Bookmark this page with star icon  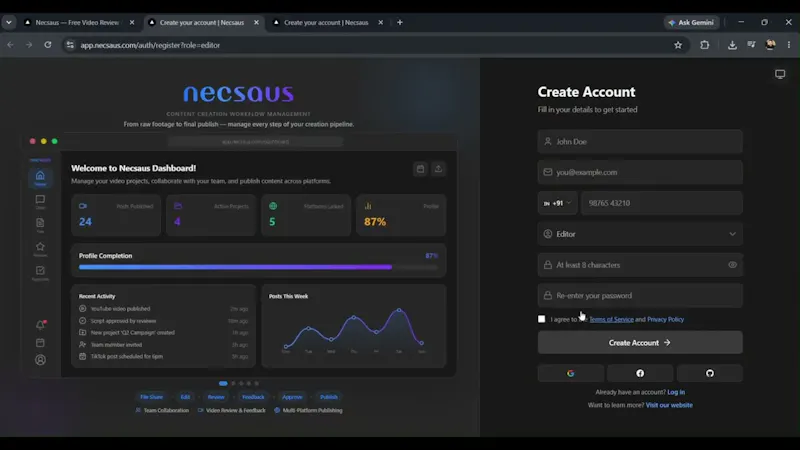[678, 45]
